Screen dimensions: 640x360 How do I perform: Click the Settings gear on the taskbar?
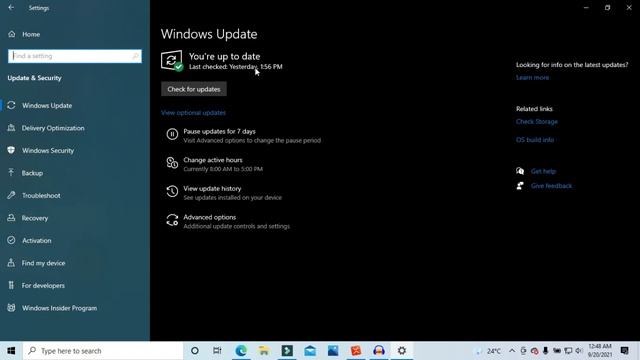pyautogui.click(x=402, y=351)
